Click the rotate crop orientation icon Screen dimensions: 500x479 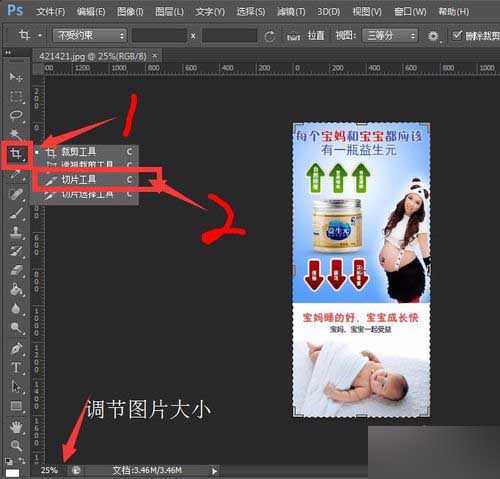pos(269,36)
